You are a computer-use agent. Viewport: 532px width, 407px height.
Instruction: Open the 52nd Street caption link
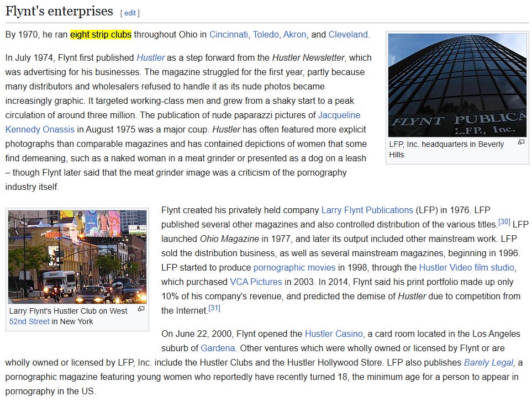(x=29, y=321)
